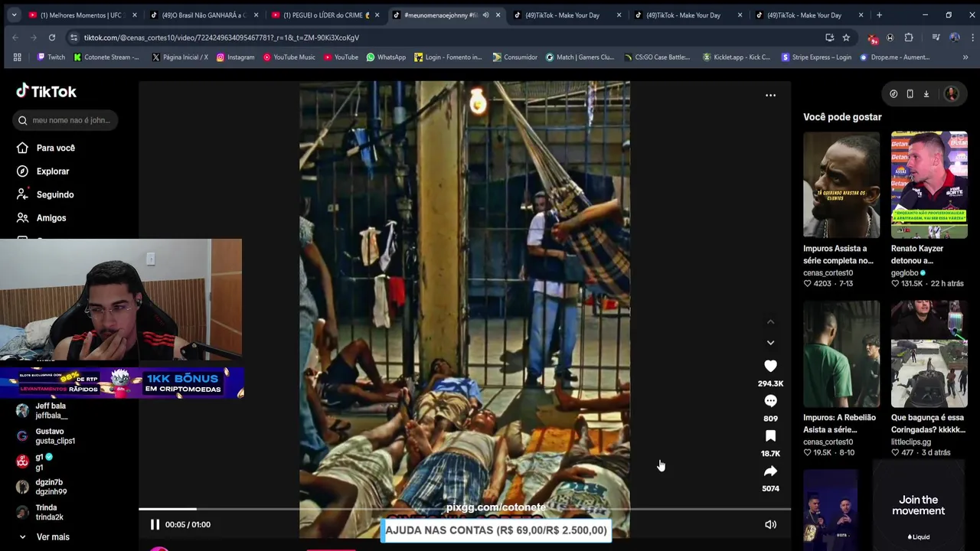Open the verified g1 account

click(x=35, y=461)
